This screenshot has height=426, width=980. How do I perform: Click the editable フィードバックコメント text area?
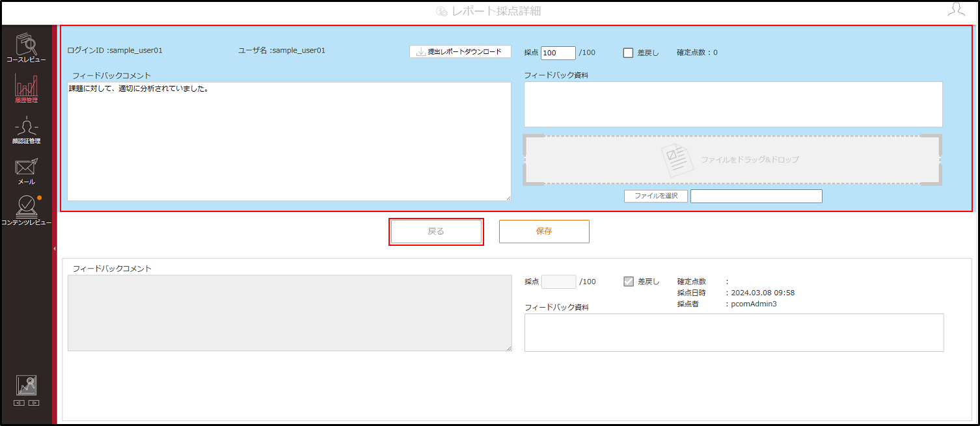pyautogui.click(x=289, y=141)
